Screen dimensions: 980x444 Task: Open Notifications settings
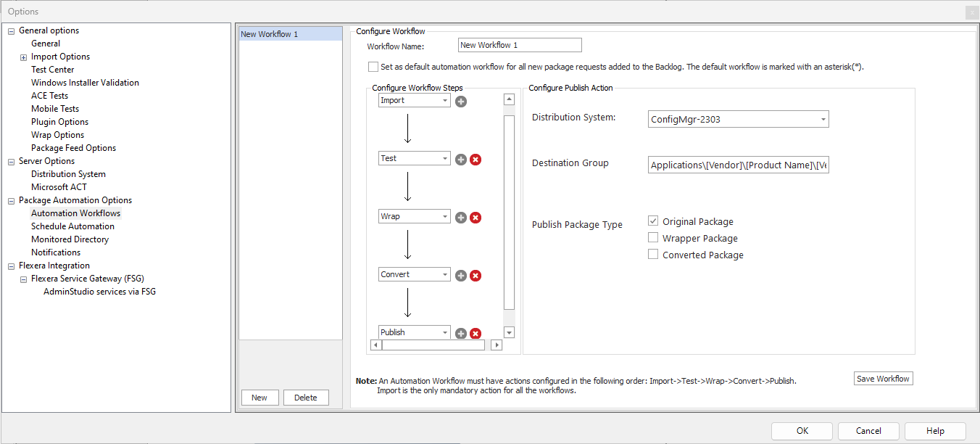(56, 252)
